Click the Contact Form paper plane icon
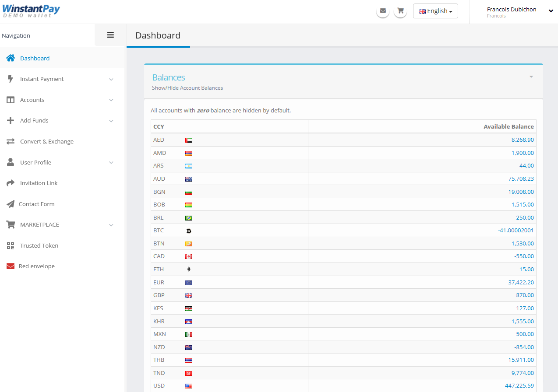This screenshot has height=392, width=558. point(11,204)
